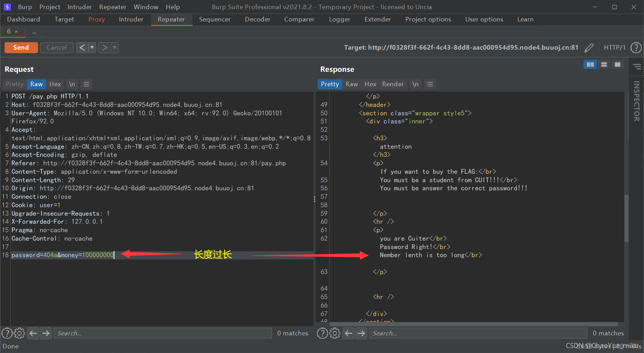
Task: Click the Cancel button
Action: tap(57, 48)
